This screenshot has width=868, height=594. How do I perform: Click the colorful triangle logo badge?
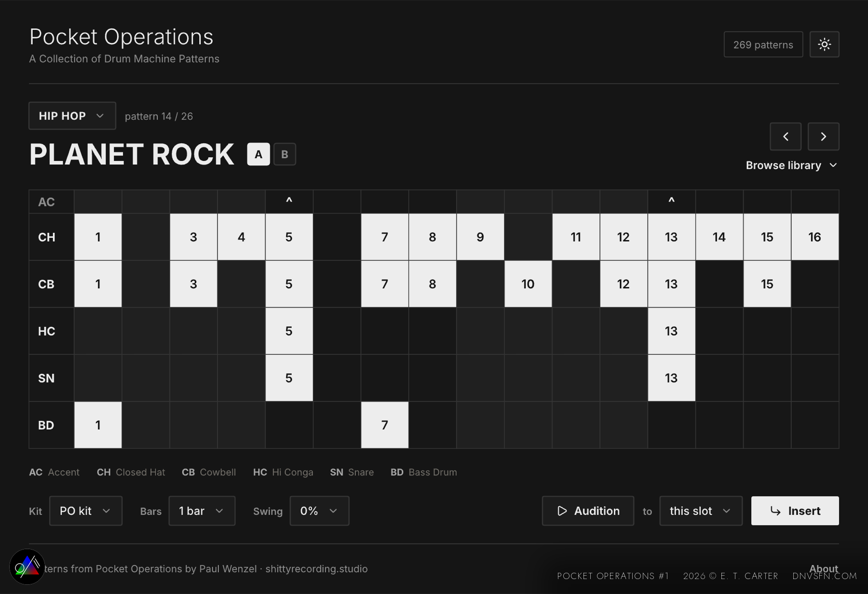[x=27, y=567]
